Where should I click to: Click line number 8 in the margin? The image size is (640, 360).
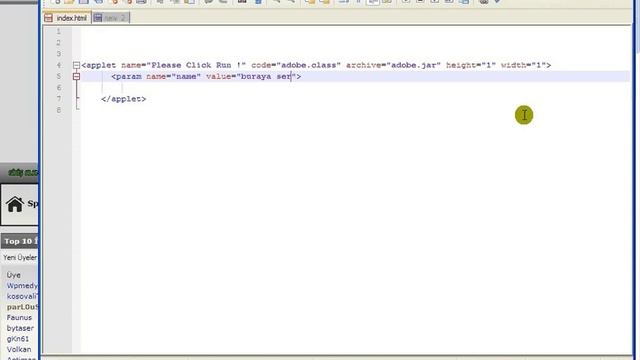coord(58,110)
